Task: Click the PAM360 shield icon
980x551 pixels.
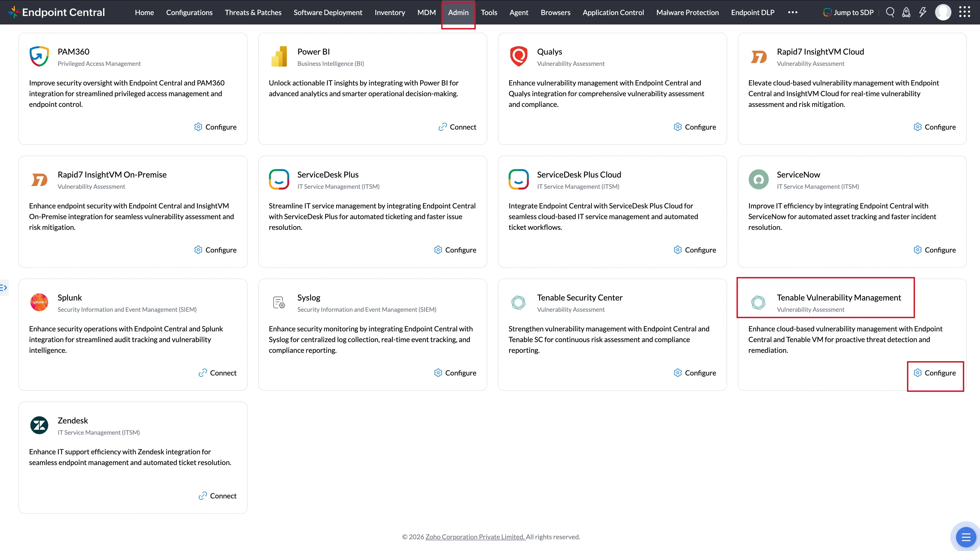Action: (x=39, y=56)
